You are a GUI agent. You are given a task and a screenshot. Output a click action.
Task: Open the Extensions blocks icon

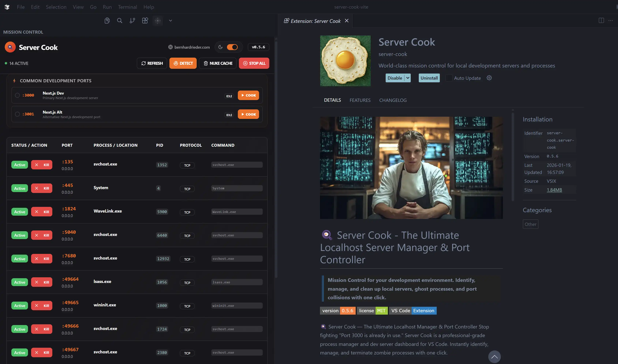(x=145, y=21)
